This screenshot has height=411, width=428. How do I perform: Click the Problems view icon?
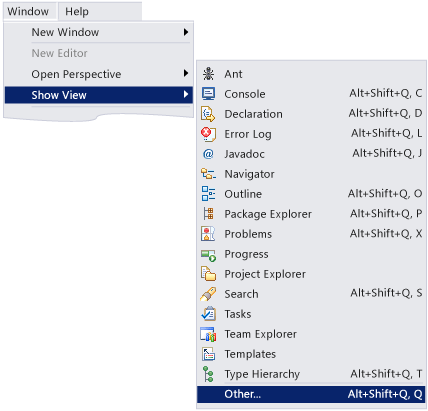click(x=208, y=234)
